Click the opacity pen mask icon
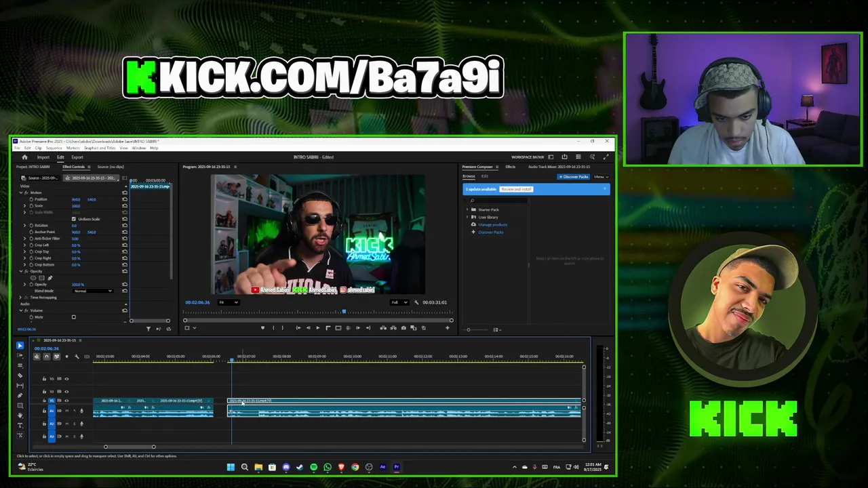Viewport: 868px width, 488px height. point(50,278)
